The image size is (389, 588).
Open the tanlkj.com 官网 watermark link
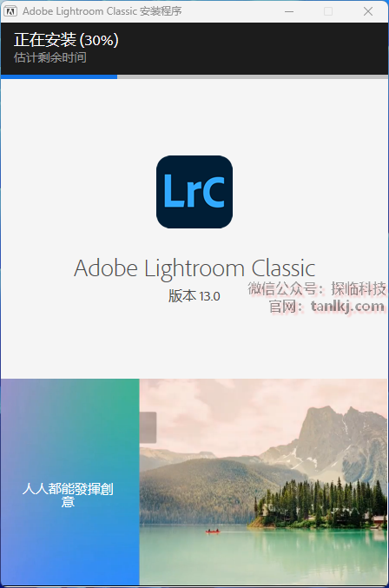(326, 307)
